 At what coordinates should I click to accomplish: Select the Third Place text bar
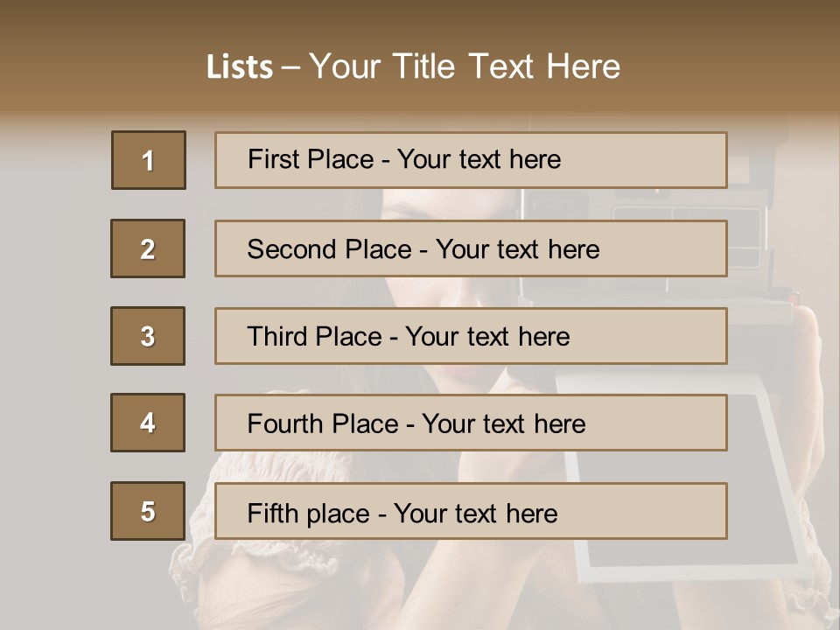471,336
